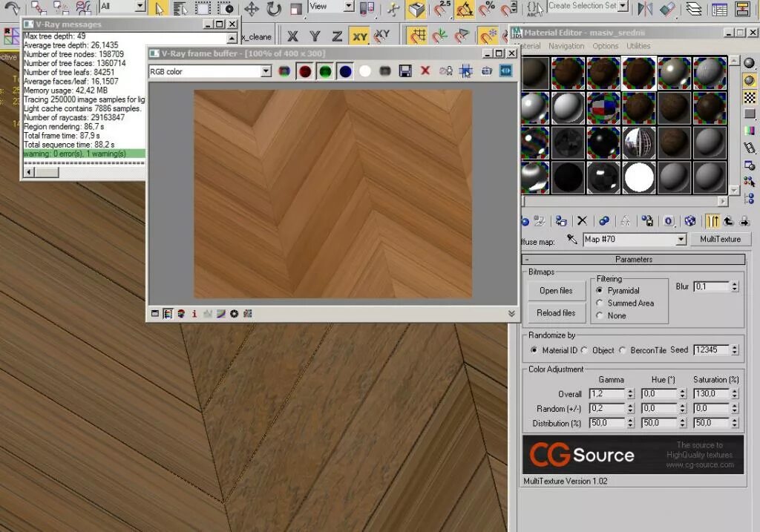Open the Navigation menu in Material Editor

[566, 46]
